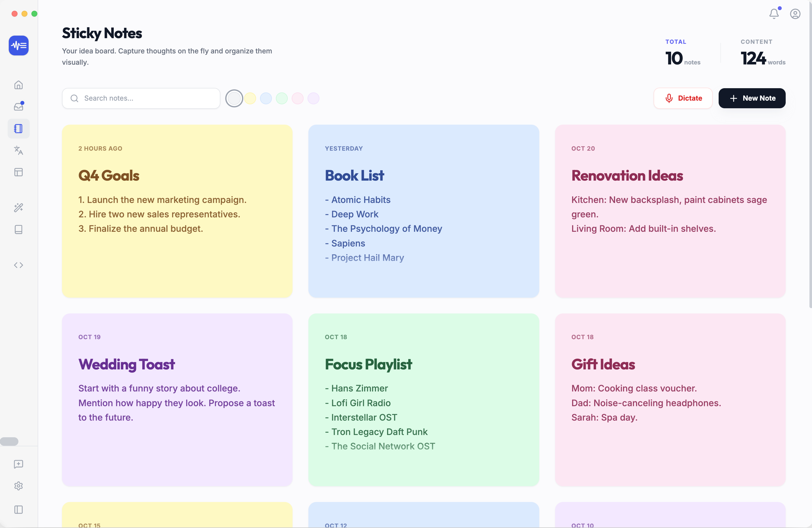Screen dimensions: 812x528
Task: Toggle the sidebar collapse switch
Action: (x=10, y=442)
